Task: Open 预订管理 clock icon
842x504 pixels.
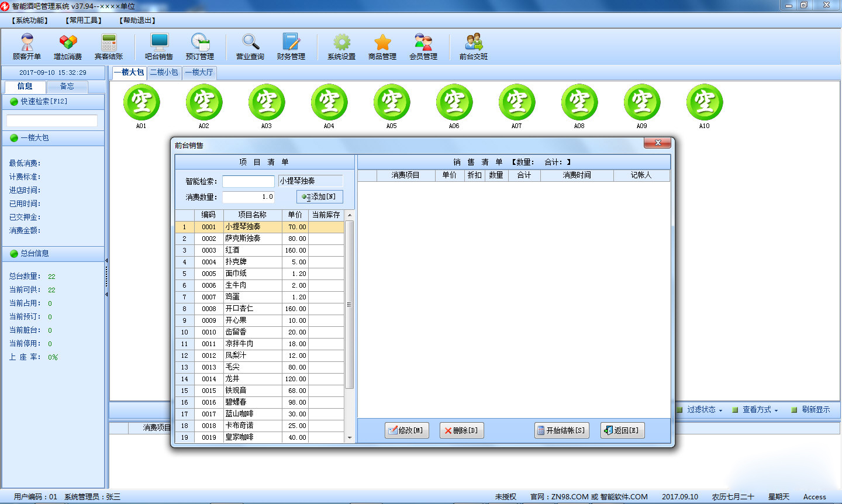Action: tap(200, 47)
